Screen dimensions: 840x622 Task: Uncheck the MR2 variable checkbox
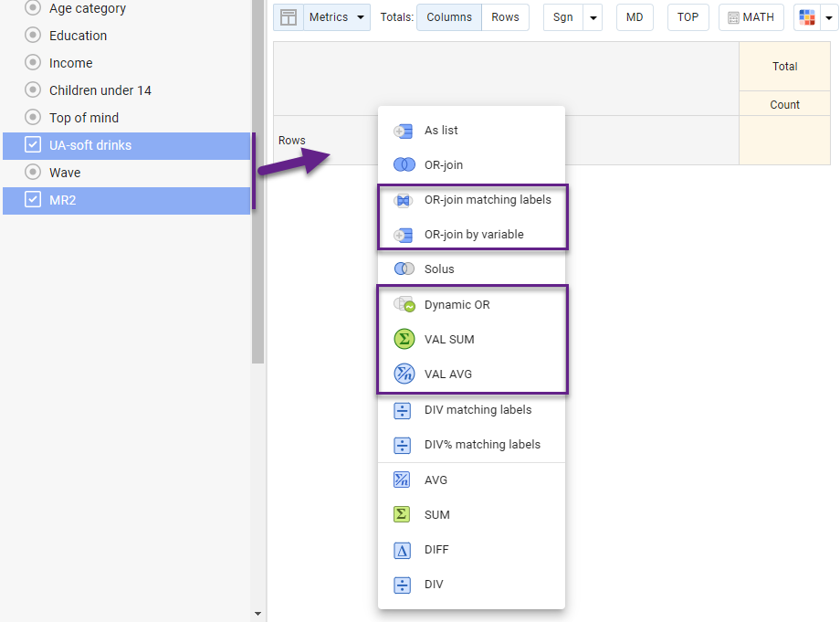pyautogui.click(x=33, y=200)
